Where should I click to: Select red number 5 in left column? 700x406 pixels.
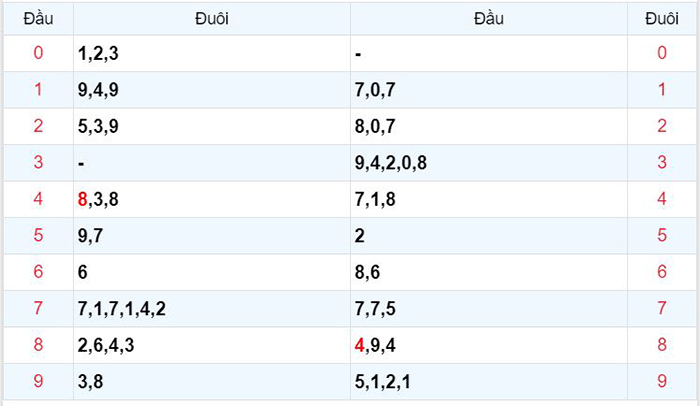(x=38, y=235)
